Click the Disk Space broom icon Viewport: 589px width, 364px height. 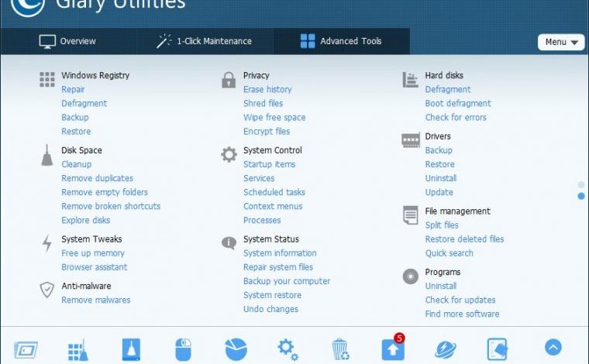(47, 155)
